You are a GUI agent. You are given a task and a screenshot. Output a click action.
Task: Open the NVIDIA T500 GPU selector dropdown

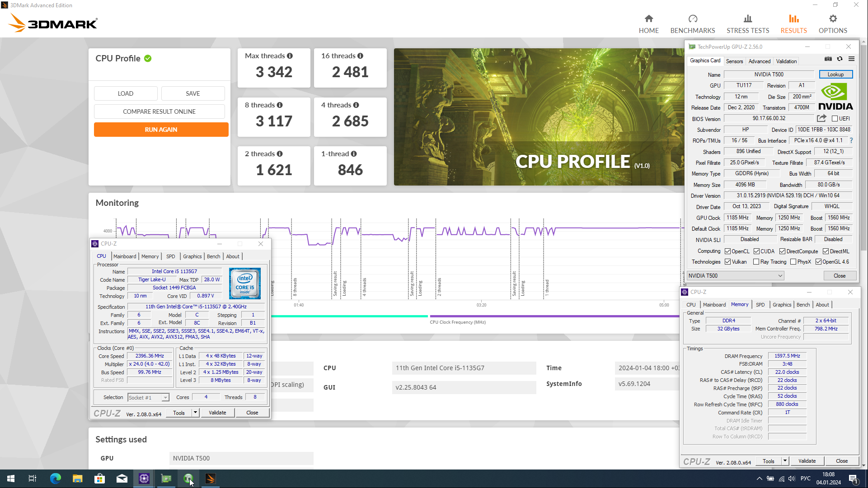click(x=735, y=276)
